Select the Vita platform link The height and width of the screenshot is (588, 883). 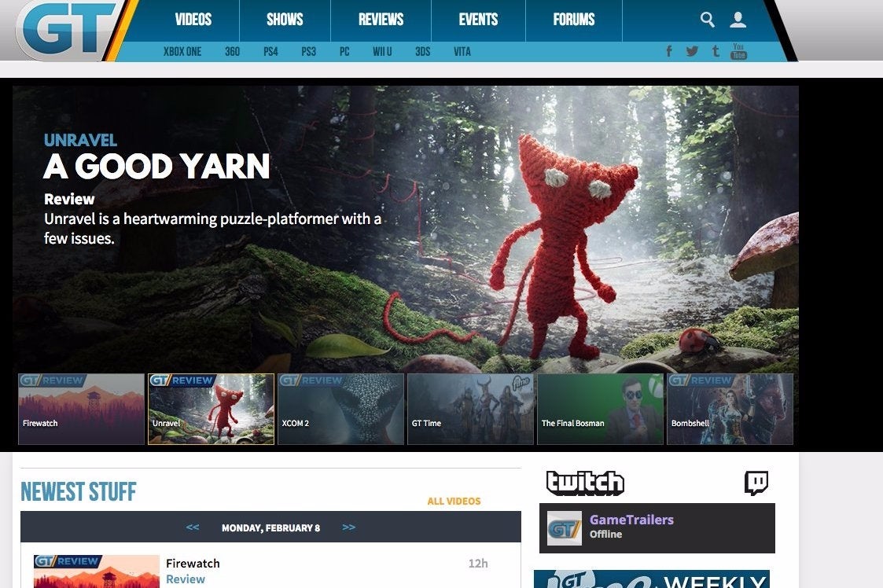click(462, 51)
